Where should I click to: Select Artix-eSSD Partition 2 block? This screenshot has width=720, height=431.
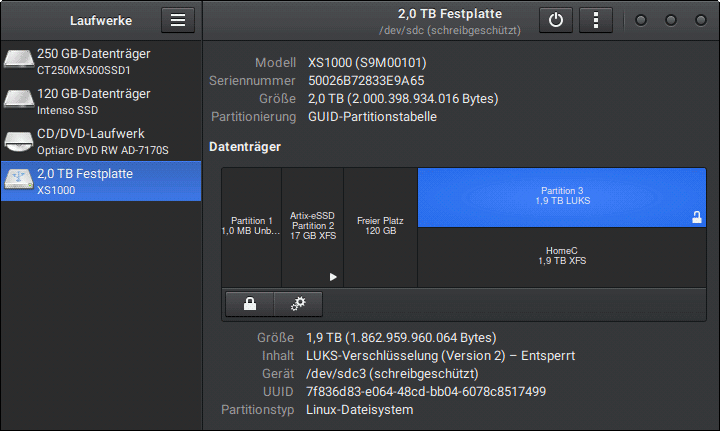(313, 227)
